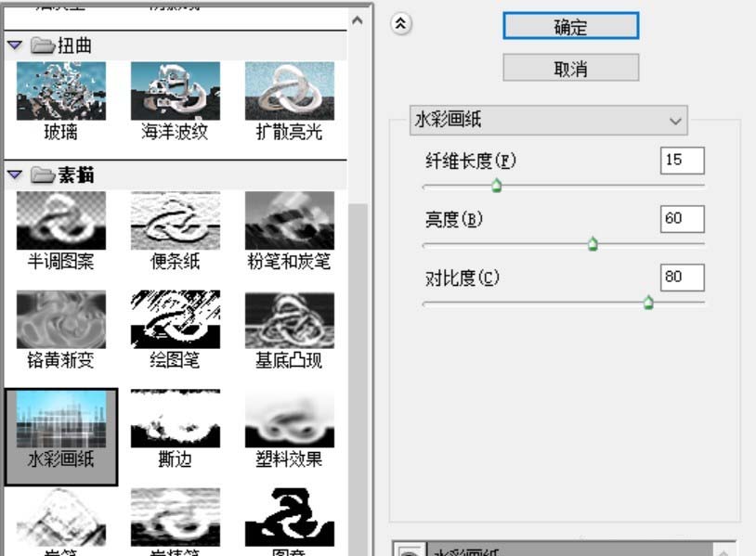Select the 铬黄渐变 filter thumbnail
Image resolution: width=756 pixels, height=556 pixels.
click(x=60, y=319)
